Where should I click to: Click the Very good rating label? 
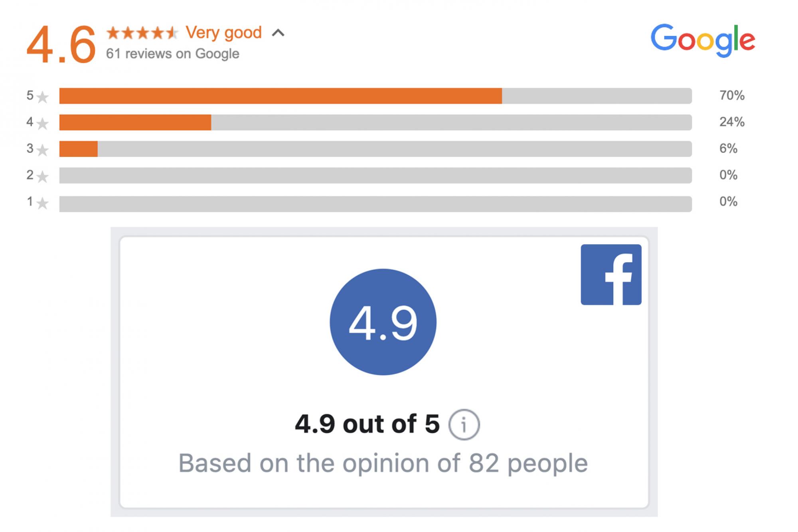click(223, 33)
